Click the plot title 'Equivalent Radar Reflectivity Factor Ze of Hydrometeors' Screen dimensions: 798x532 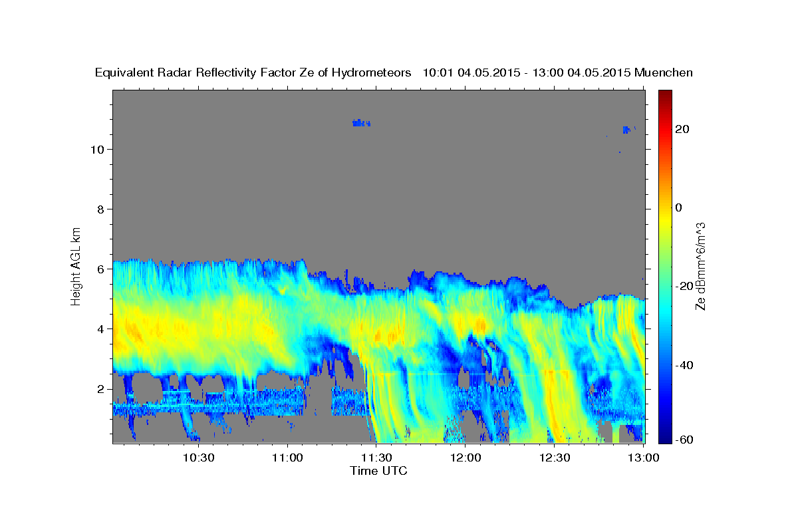pyautogui.click(x=253, y=73)
